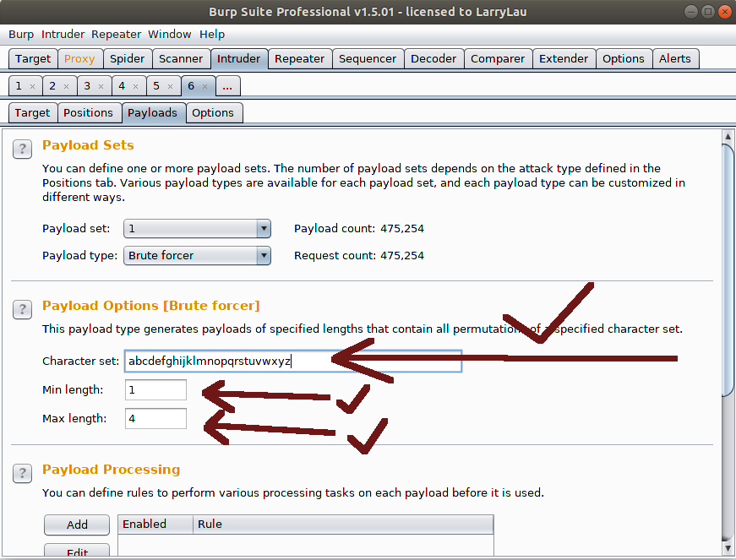Image resolution: width=736 pixels, height=560 pixels.
Task: Click the Enabled column header
Action: click(x=155, y=525)
